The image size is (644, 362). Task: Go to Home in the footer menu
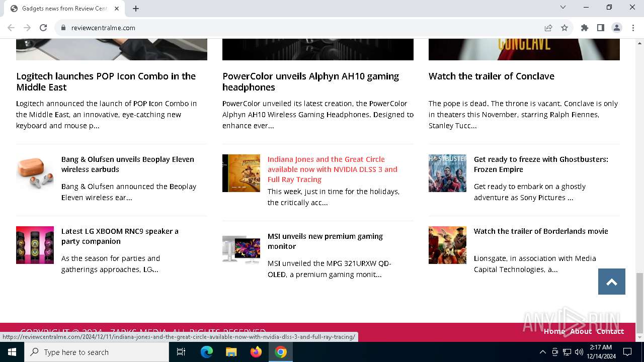coord(554,331)
